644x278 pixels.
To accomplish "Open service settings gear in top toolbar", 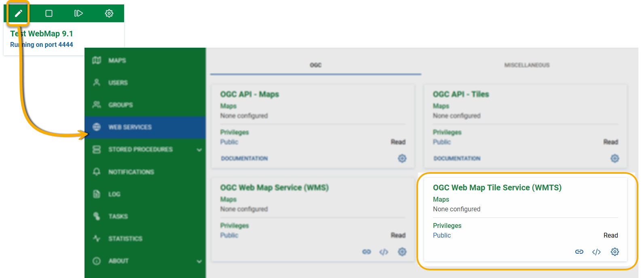I will (x=109, y=13).
